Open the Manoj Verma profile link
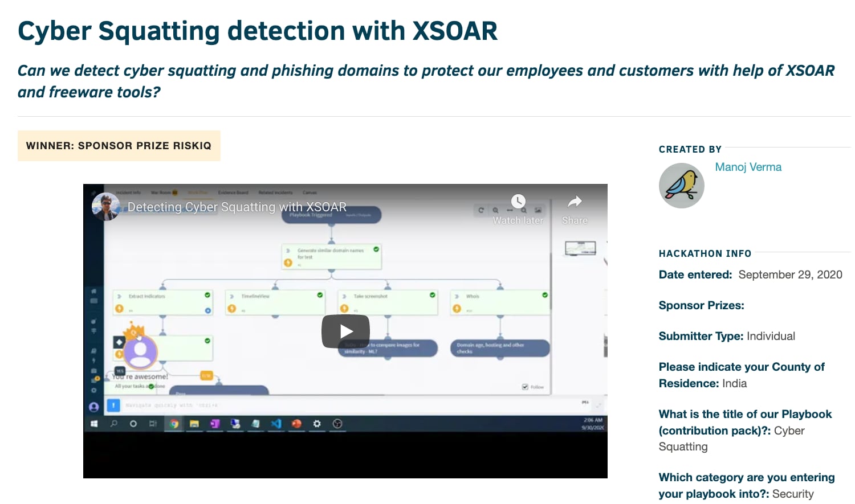 [x=748, y=167]
